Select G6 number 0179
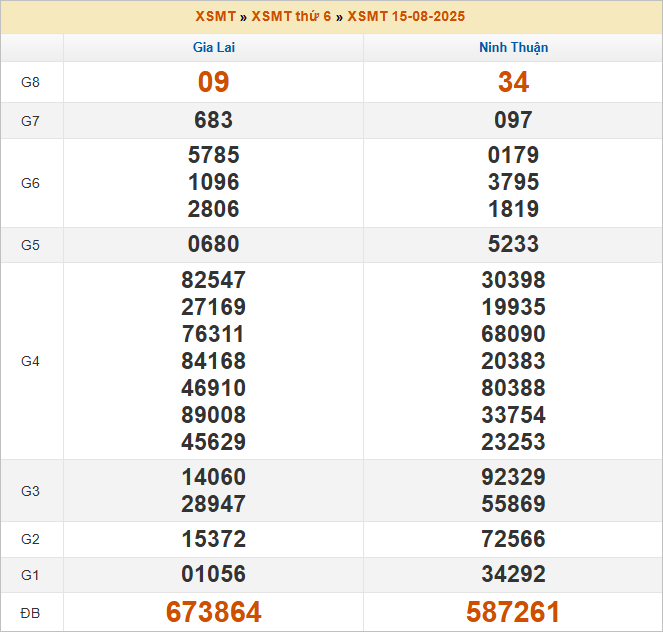Screen dimensions: 663x632 point(513,155)
